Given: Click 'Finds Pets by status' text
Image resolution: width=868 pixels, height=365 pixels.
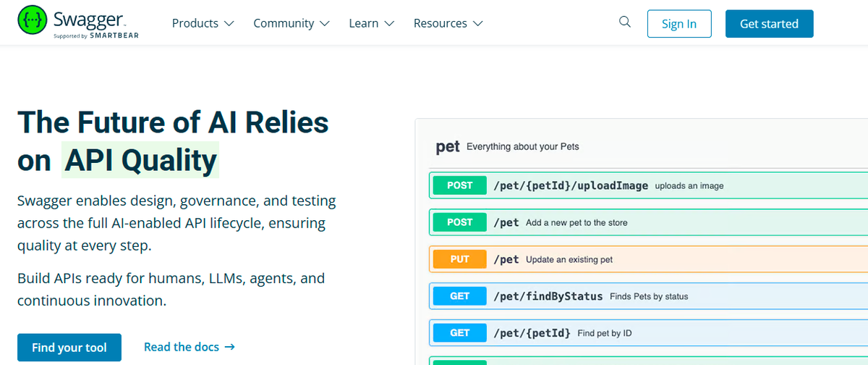Looking at the screenshot, I should point(649,297).
